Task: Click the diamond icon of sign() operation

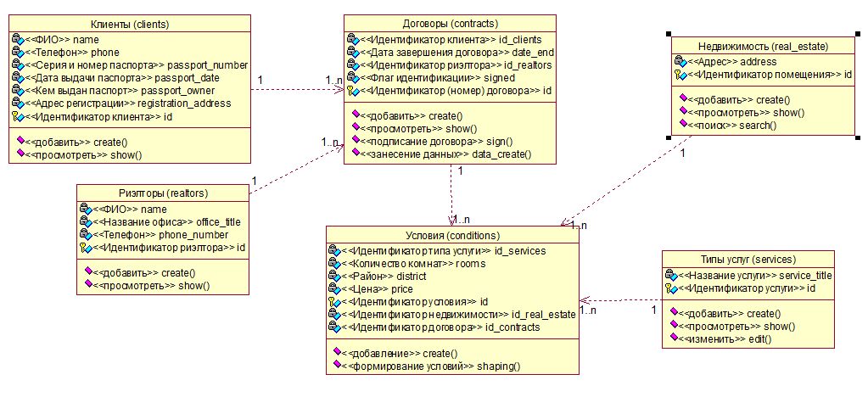Action: [356, 141]
